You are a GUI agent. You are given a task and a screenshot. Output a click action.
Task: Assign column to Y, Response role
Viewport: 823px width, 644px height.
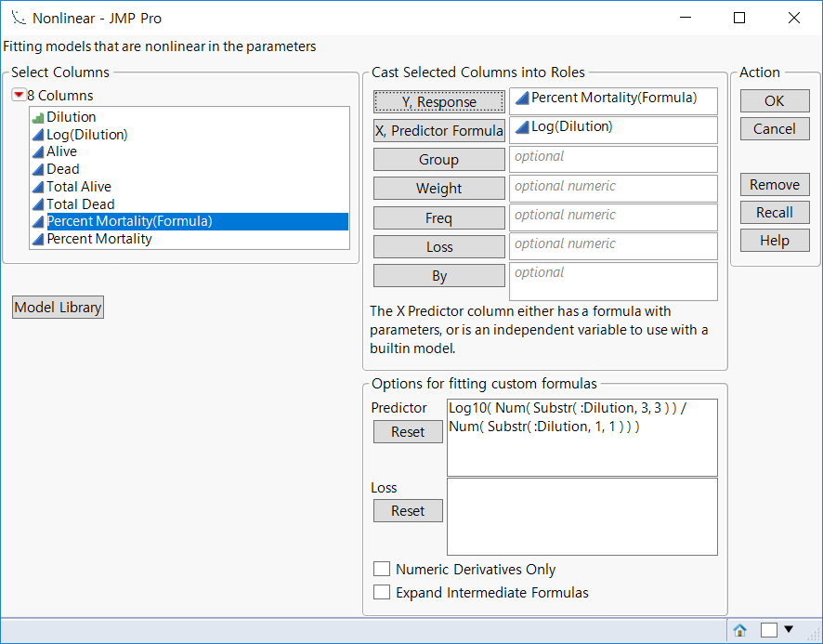pos(438,102)
